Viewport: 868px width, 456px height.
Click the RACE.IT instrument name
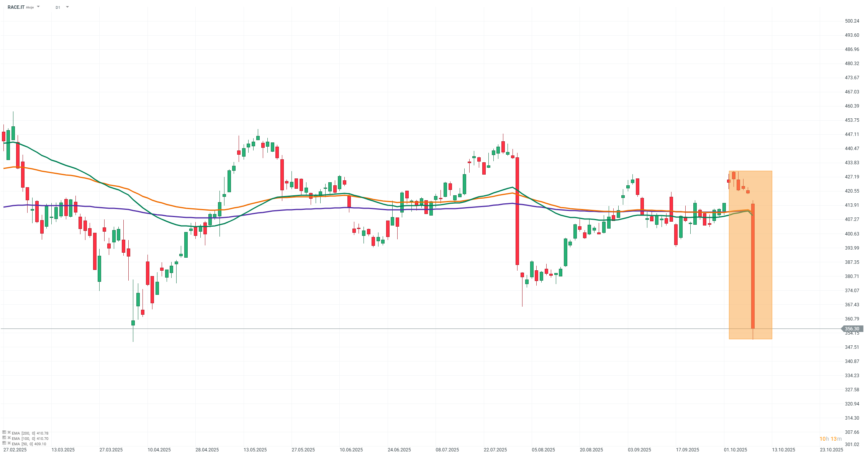tap(16, 7)
